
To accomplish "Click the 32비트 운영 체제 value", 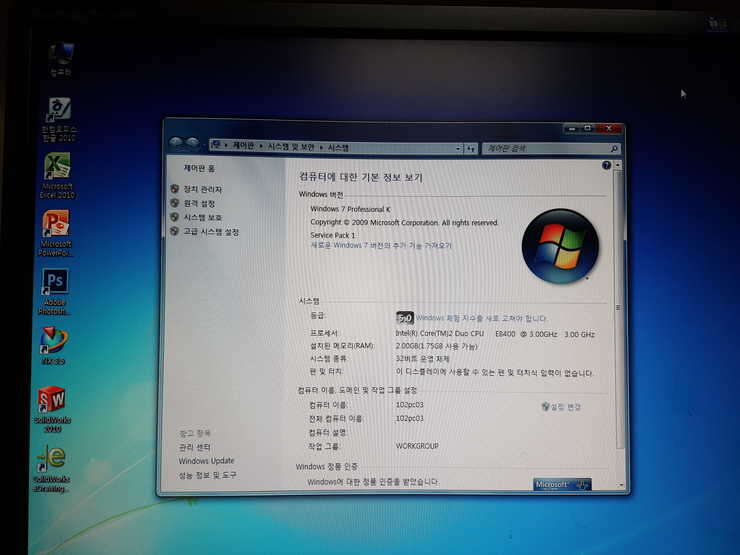I will pyautogui.click(x=423, y=359).
